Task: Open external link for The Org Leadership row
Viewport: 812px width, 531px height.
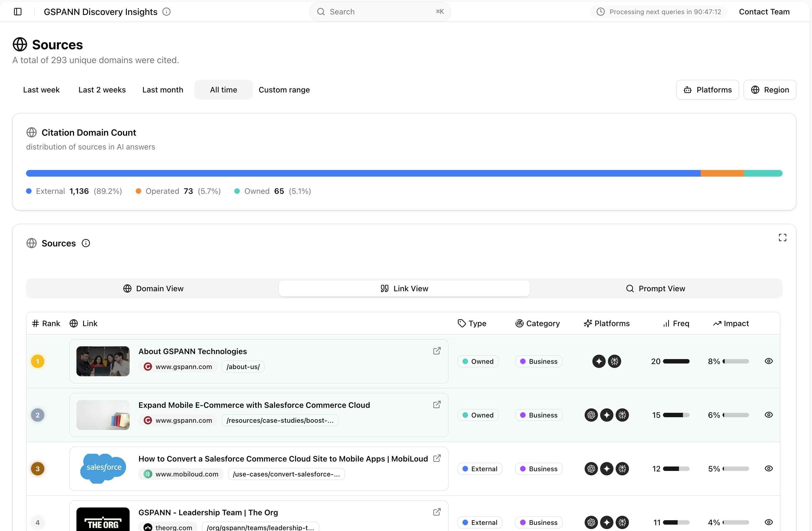Action: (437, 512)
